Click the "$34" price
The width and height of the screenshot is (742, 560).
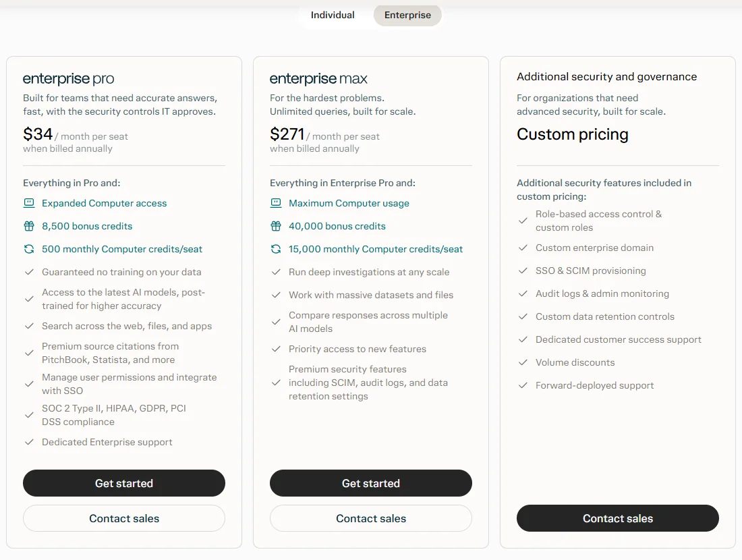coord(38,134)
